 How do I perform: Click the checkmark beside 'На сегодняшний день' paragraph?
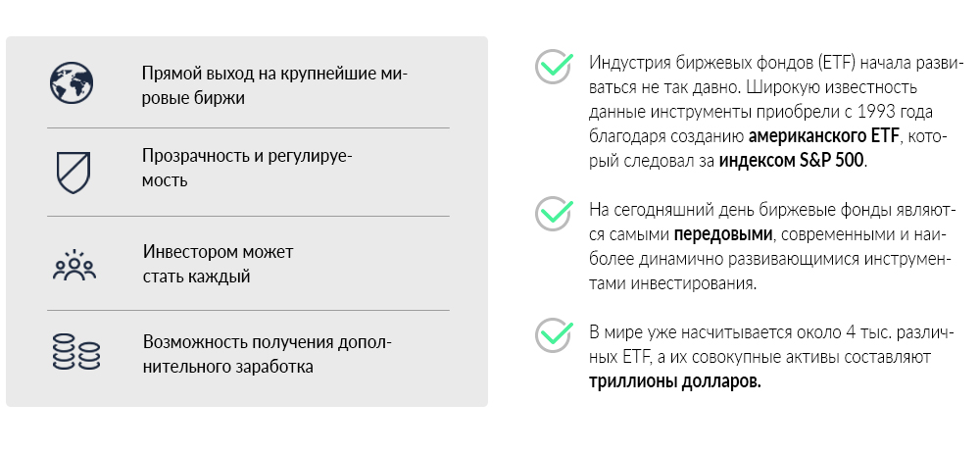554,213
